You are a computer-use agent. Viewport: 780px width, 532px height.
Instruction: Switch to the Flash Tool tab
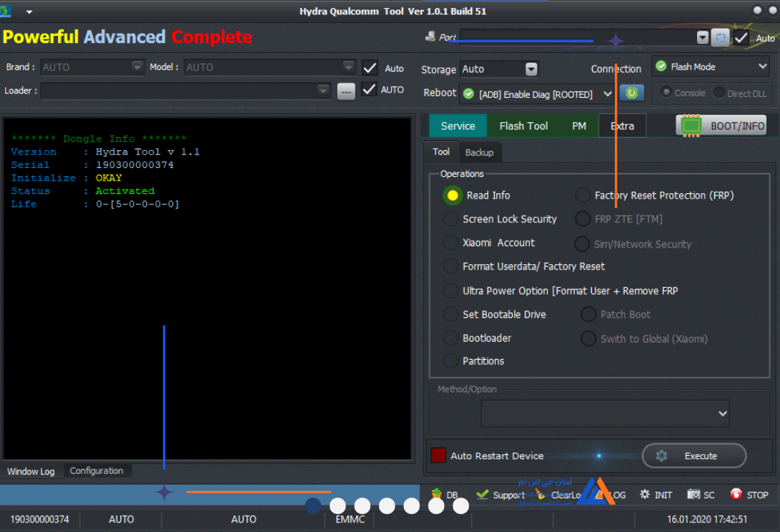523,126
